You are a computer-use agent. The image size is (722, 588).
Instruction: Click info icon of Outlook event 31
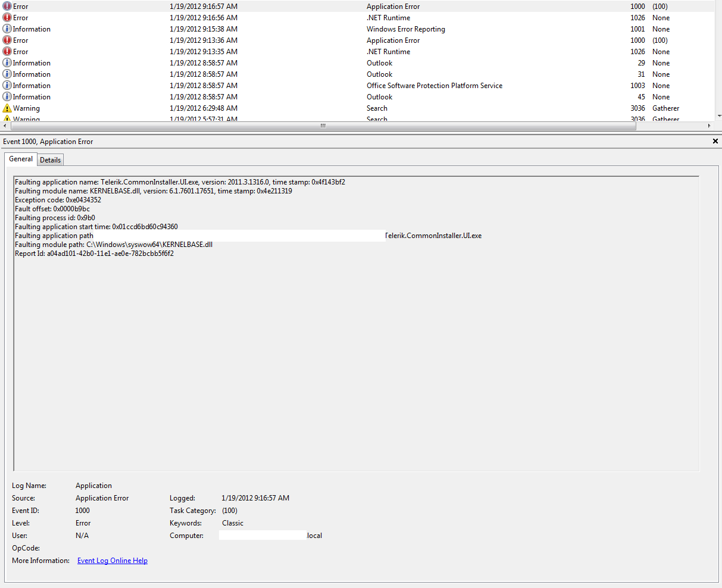7,74
